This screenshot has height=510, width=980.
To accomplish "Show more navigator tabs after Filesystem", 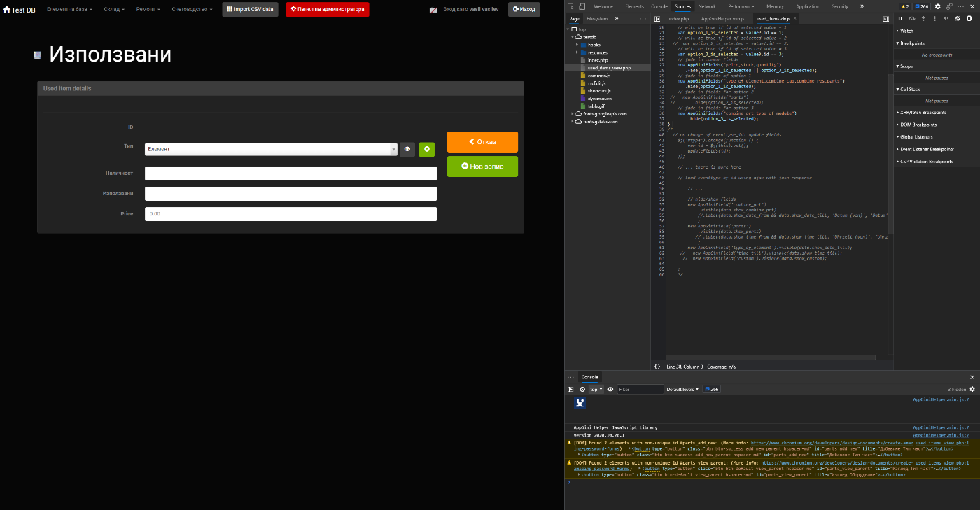I will click(617, 18).
